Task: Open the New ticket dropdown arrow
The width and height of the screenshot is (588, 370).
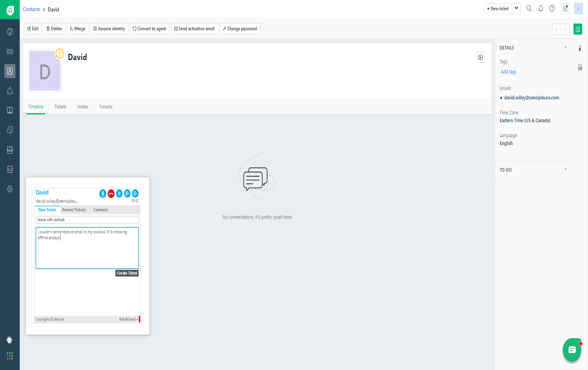Action: (x=516, y=8)
